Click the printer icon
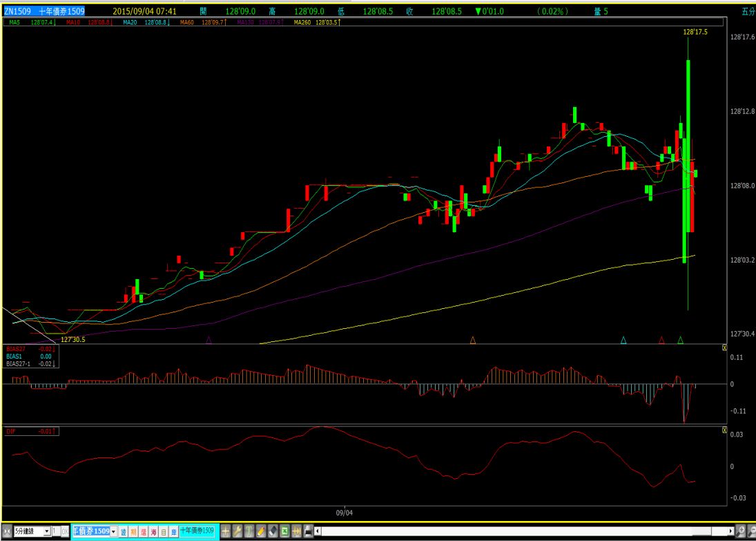Image resolution: width=756 pixels, height=541 pixels. tap(309, 531)
